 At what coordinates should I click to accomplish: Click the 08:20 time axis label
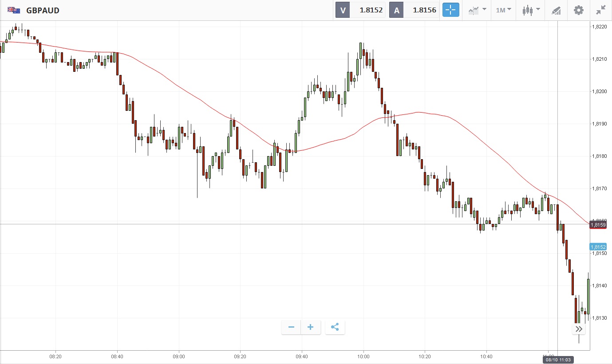click(x=55, y=356)
